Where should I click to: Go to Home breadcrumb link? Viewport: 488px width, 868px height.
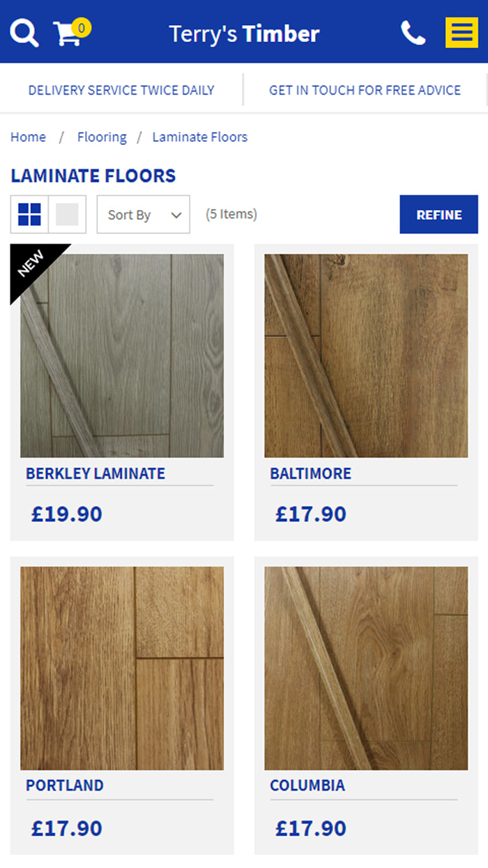point(28,137)
